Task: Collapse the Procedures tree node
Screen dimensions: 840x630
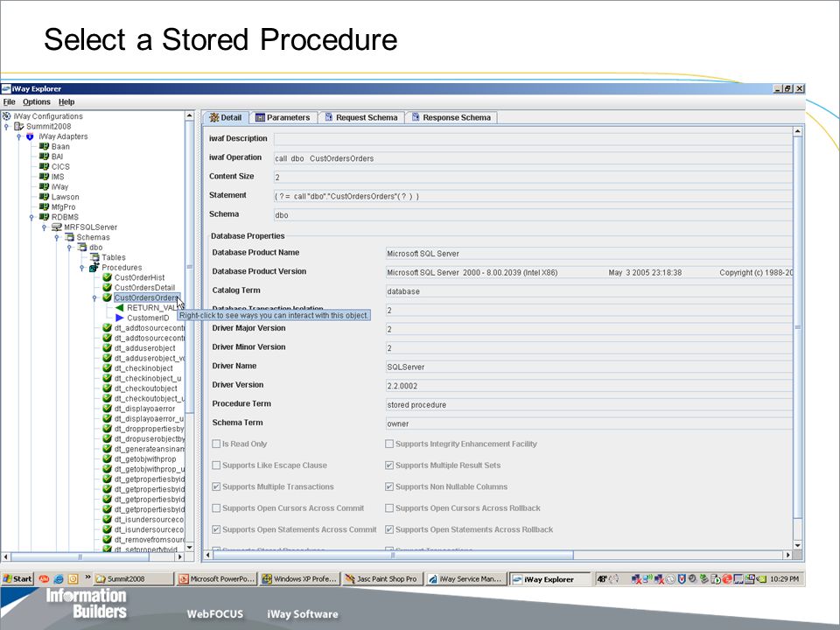Action: click(82, 268)
